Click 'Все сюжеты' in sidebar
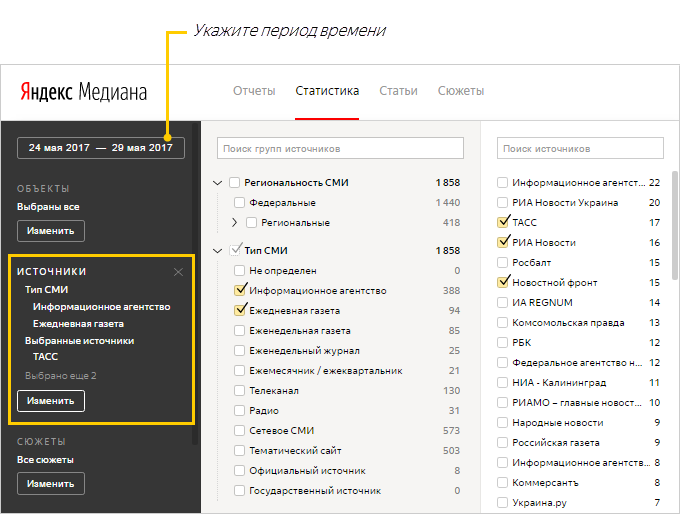Screen dimensions: 680x523 pyautogui.click(x=45, y=460)
